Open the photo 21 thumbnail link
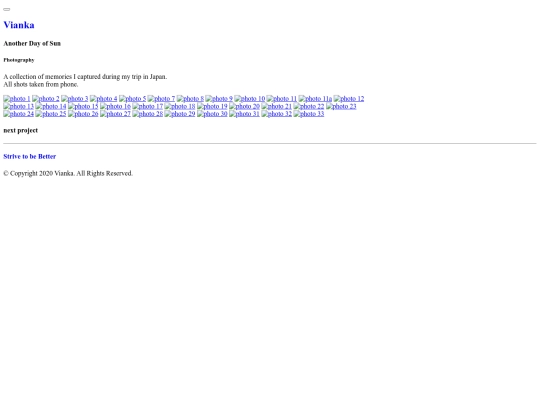540x405 pixels. tap(277, 106)
